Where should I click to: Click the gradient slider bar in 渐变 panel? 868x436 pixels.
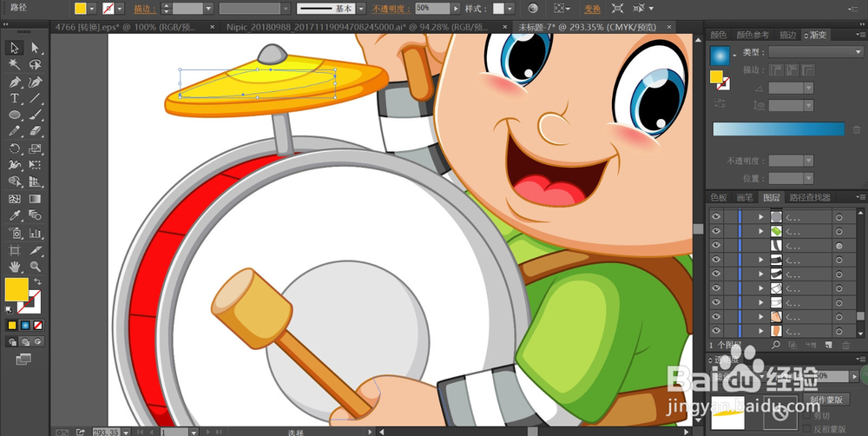(x=779, y=129)
